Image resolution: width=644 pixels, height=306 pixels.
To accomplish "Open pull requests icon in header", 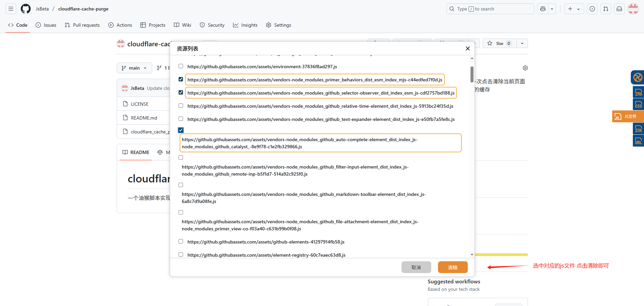I will coord(606,9).
